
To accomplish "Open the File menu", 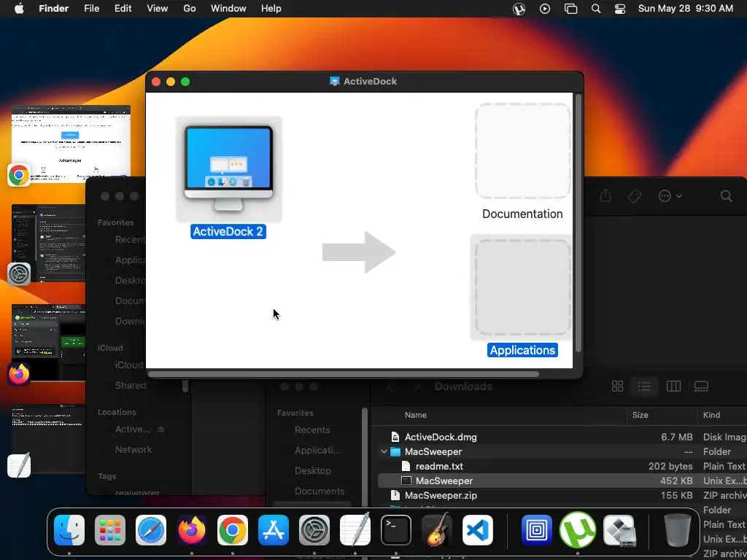I will click(x=91, y=9).
